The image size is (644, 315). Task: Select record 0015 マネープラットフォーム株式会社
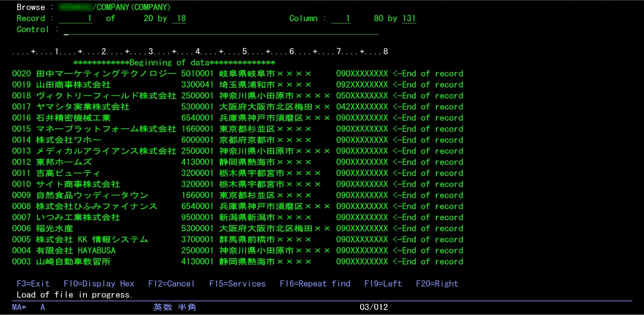(238, 129)
